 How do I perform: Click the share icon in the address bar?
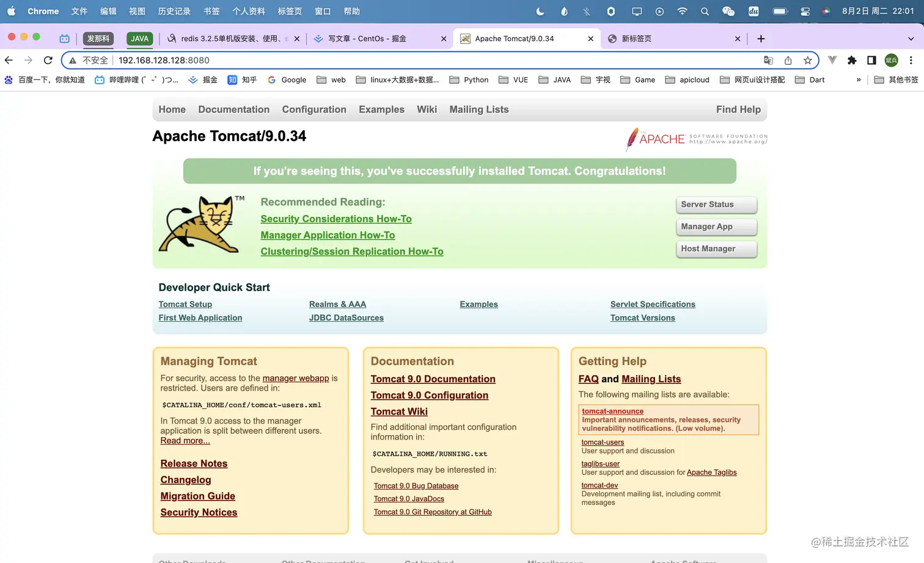pos(788,60)
